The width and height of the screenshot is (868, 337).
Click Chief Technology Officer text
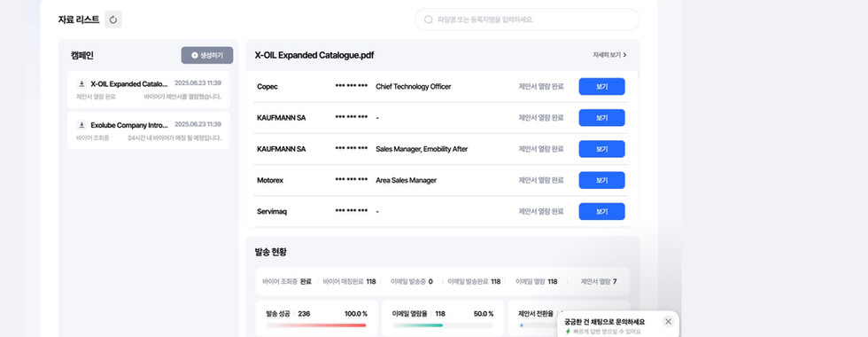tap(414, 87)
